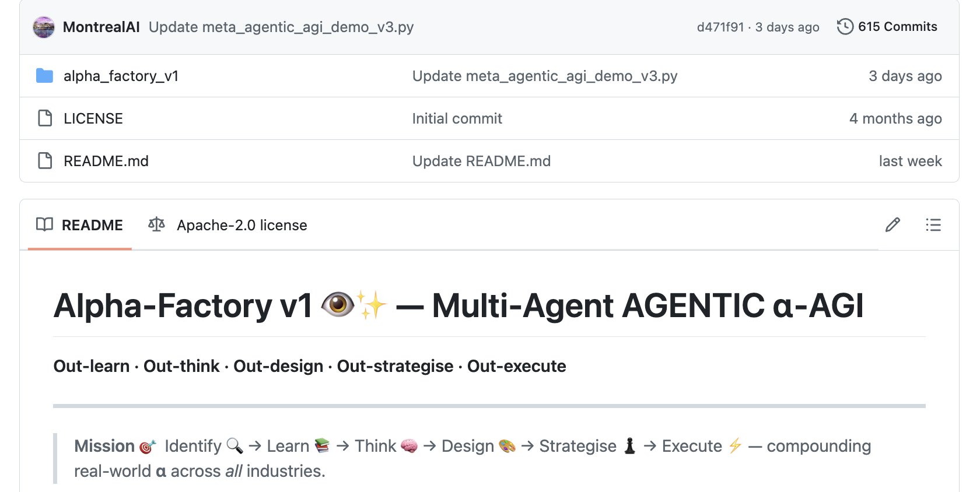
Task: Switch to the Apache-2.0 license tab
Action: coord(228,225)
